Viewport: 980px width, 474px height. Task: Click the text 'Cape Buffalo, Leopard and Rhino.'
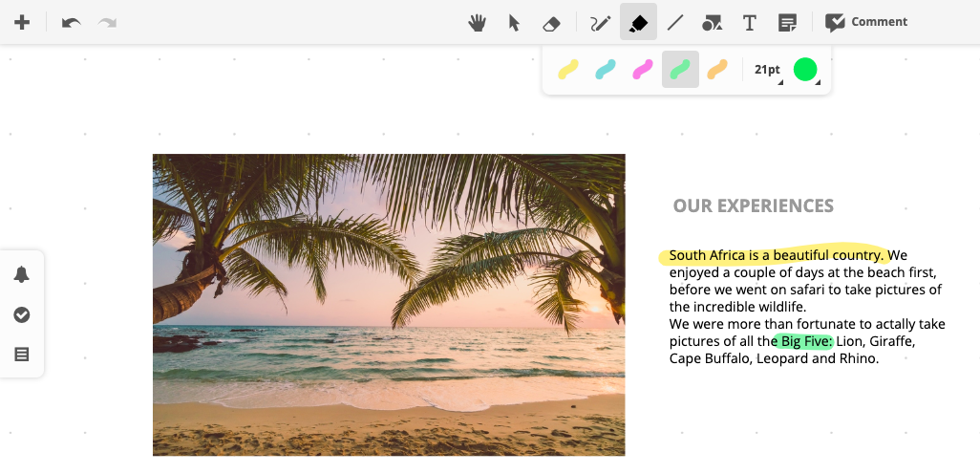point(774,359)
